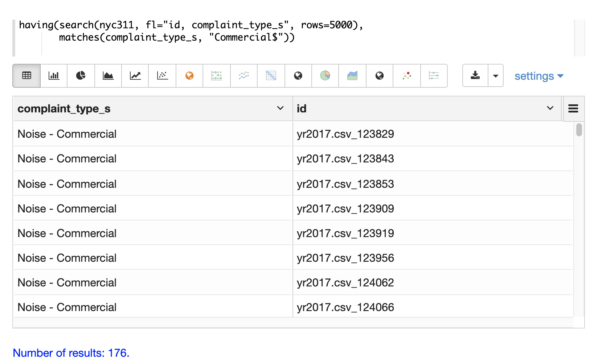Select the colored bubble dots visualization
This screenshot has height=364, width=606.
[x=407, y=76]
